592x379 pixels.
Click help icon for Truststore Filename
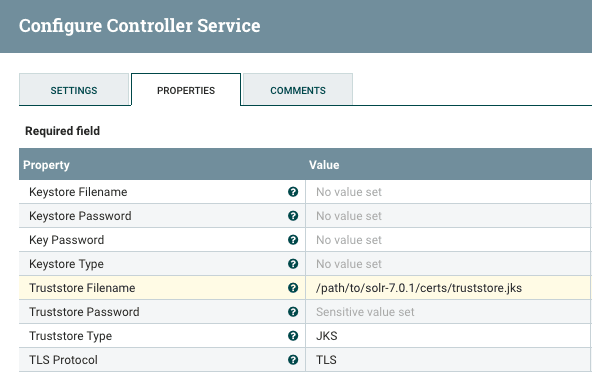pos(293,288)
